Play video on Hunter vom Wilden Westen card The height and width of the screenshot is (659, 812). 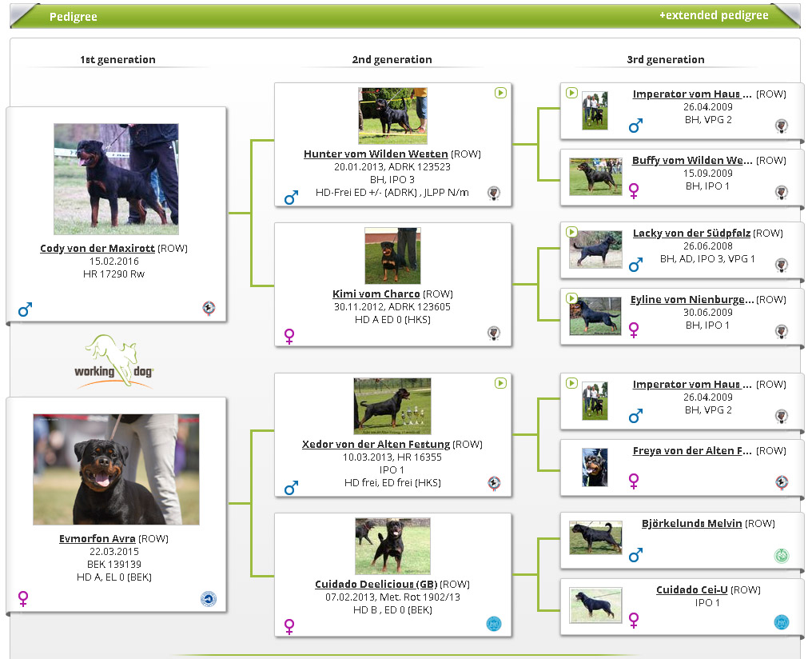click(x=500, y=94)
